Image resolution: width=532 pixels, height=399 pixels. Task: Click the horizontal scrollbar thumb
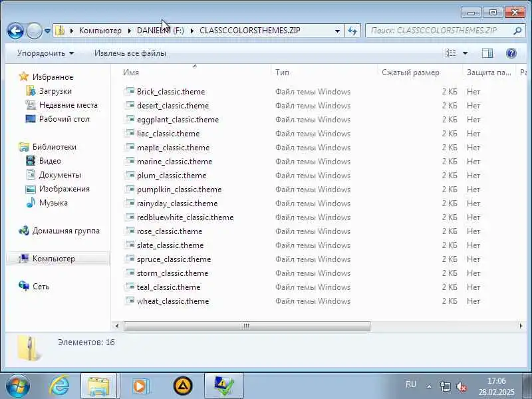pos(247,326)
